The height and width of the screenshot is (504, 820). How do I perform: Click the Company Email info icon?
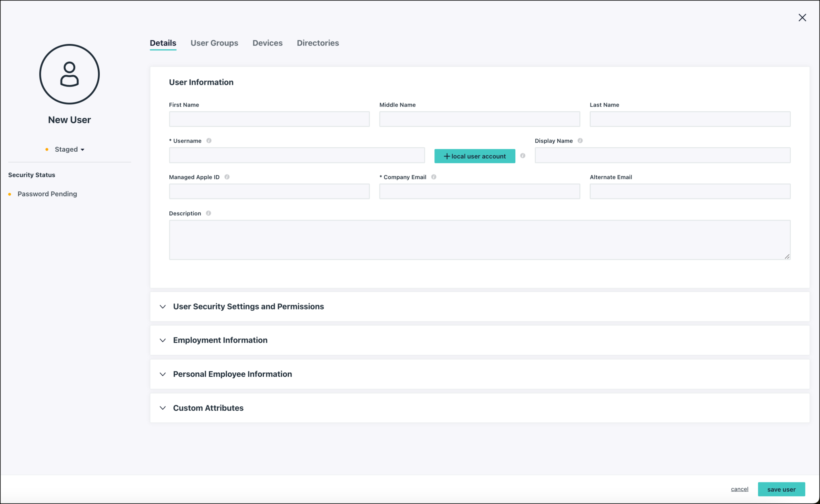click(434, 177)
